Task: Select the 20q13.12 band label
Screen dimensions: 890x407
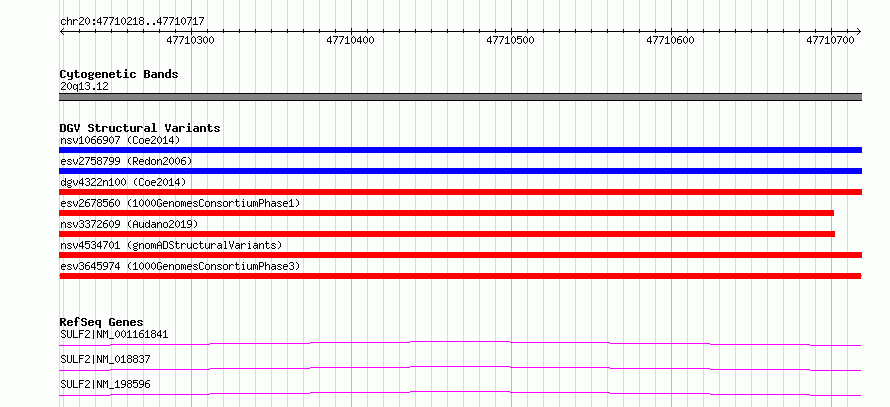Action: tap(84, 87)
